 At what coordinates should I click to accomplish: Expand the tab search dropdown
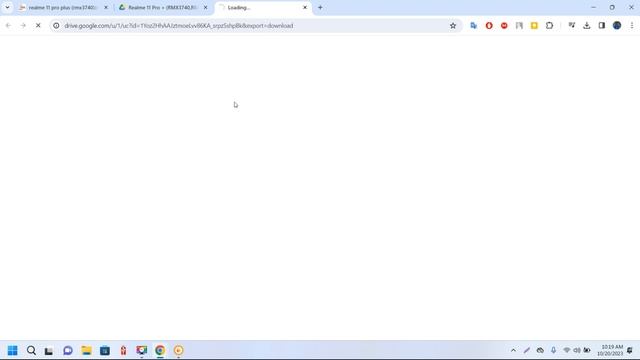(x=7, y=7)
